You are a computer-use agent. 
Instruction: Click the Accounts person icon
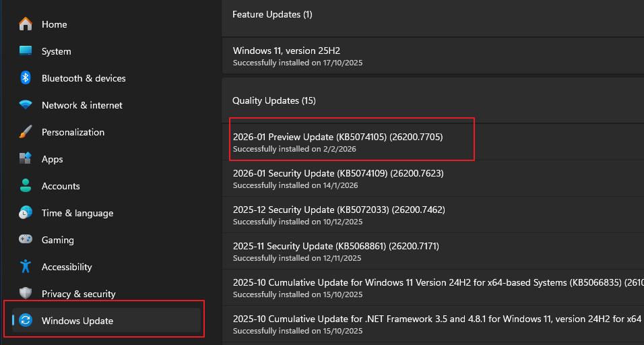coord(26,186)
